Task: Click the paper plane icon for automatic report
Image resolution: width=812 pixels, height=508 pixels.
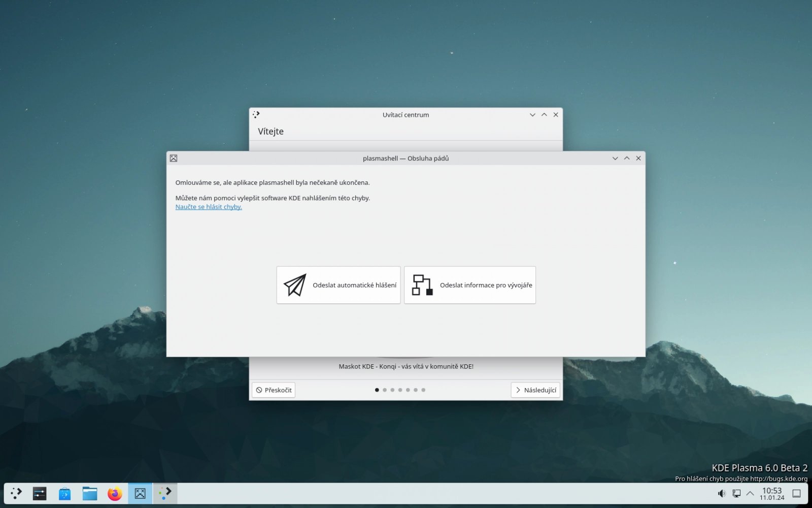Action: [x=295, y=285]
